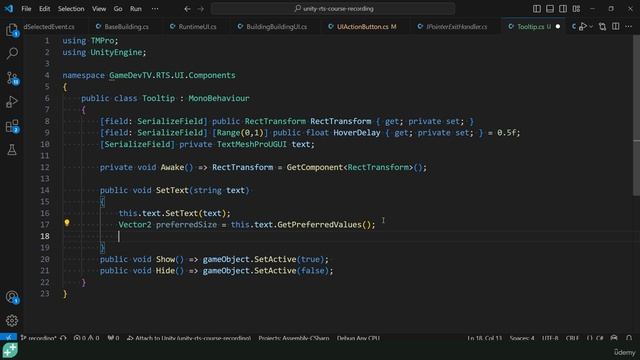Click the command center search box
This screenshot has width=640, height=360.
coord(333,9)
